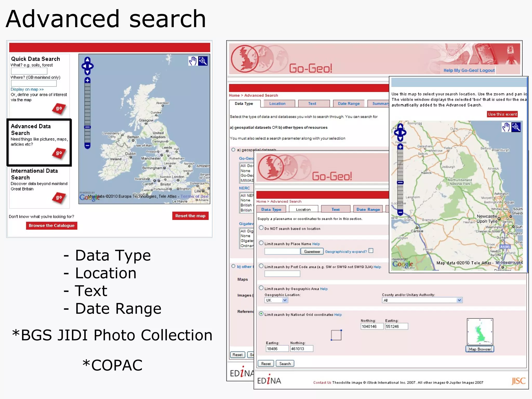The width and height of the screenshot is (532, 399).
Task: Click 'Display on map >>' link
Action: coord(27,89)
